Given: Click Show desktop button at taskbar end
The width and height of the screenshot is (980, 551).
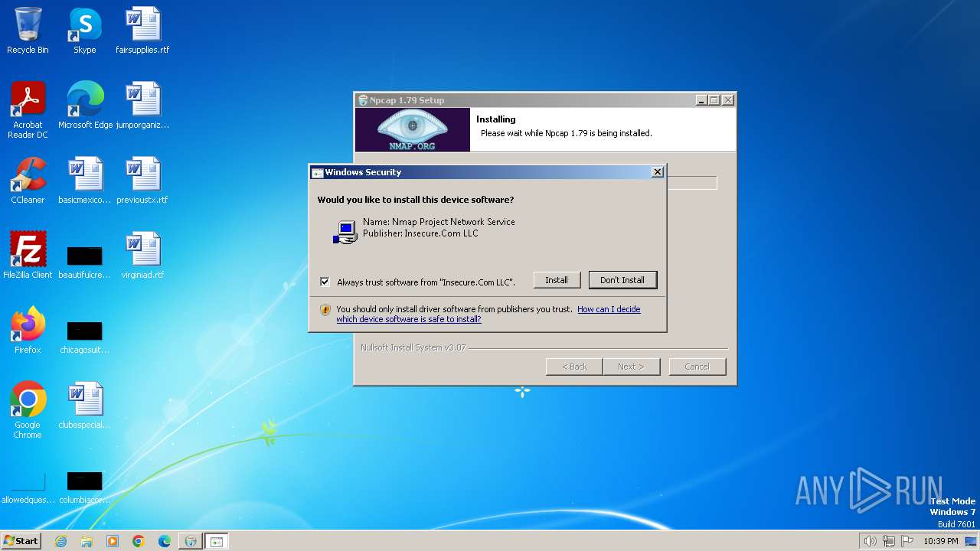Looking at the screenshot, I should 971,541.
